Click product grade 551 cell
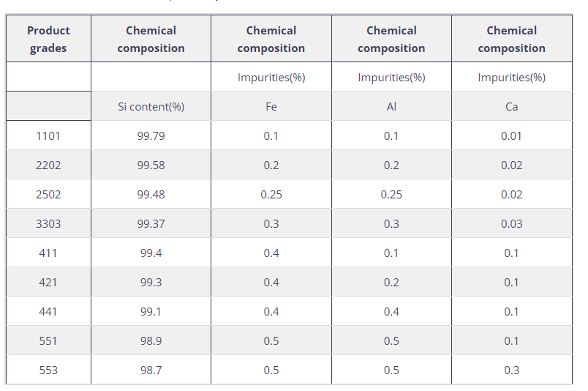 coord(48,340)
